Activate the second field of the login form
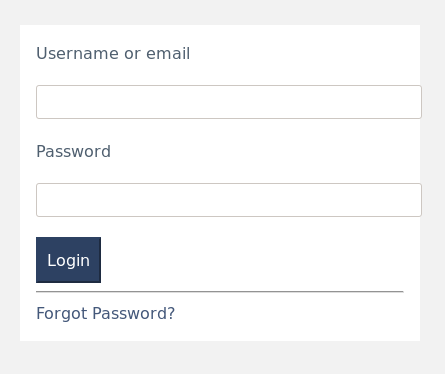Image resolution: width=445 pixels, height=374 pixels. click(x=229, y=200)
